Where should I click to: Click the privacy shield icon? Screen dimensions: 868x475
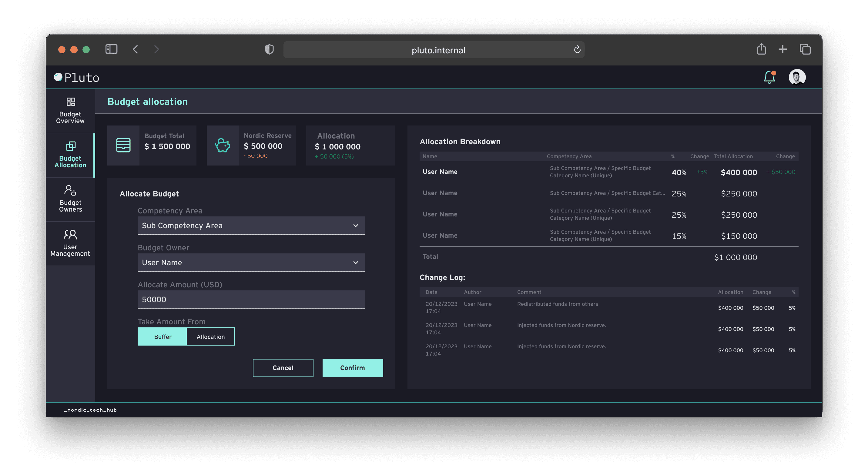click(x=269, y=49)
